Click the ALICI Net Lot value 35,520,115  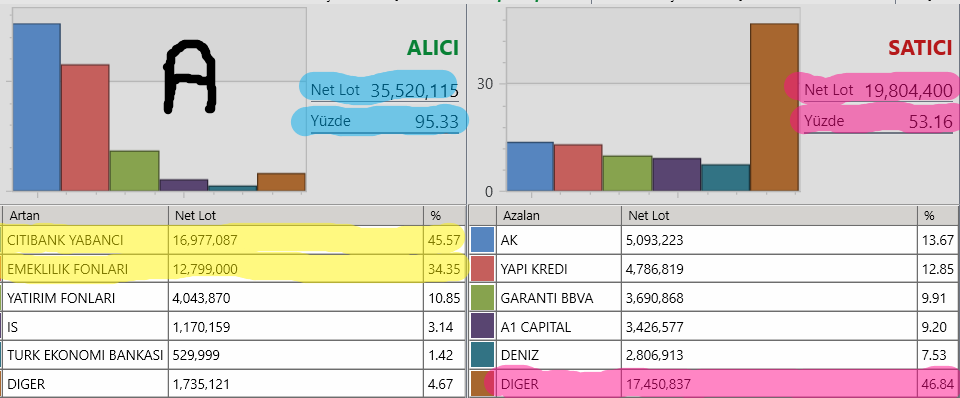tap(414, 91)
